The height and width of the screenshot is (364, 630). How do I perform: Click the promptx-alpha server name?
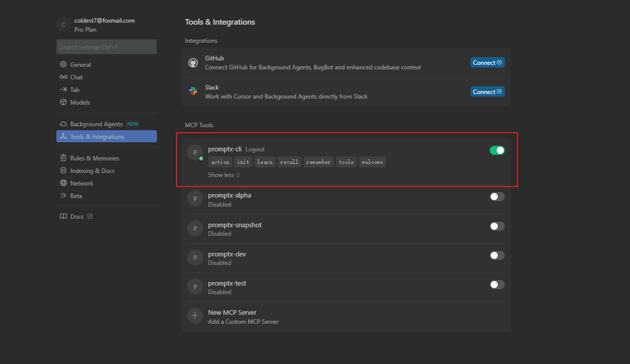230,195
